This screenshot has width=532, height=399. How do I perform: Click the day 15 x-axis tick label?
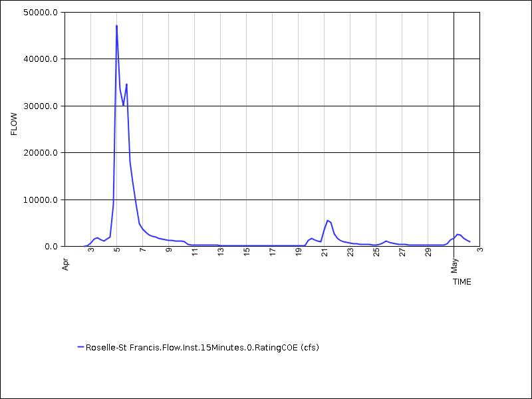click(247, 252)
